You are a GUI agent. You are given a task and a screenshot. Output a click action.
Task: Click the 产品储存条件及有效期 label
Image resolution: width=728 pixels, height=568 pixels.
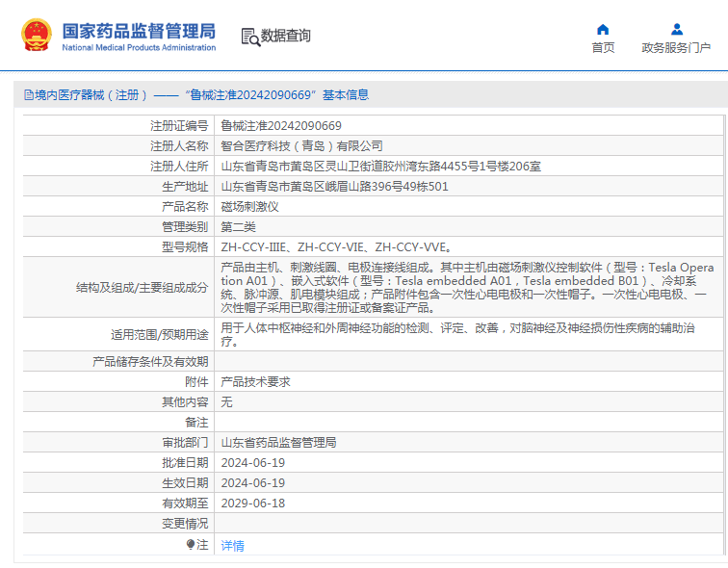(x=150, y=361)
